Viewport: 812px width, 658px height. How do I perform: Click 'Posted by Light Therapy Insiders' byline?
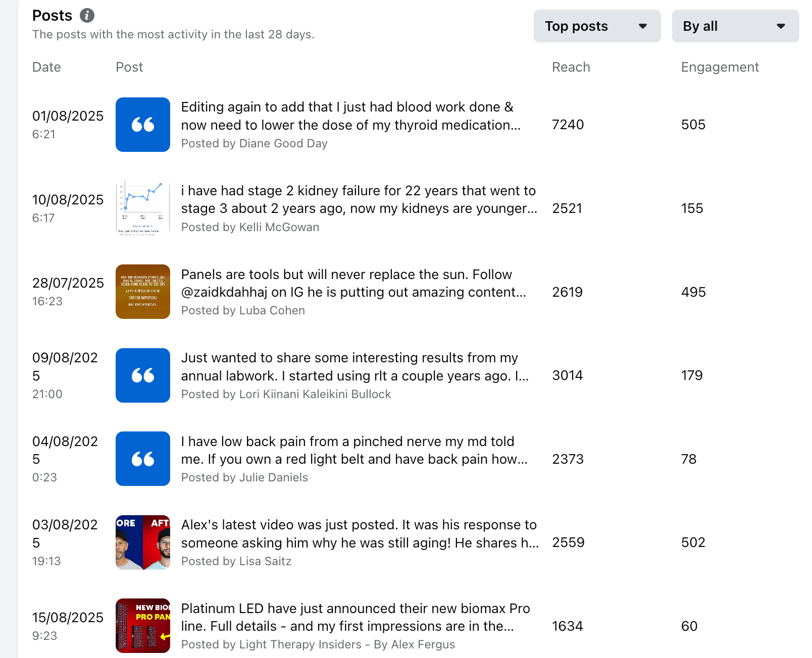coord(318,644)
